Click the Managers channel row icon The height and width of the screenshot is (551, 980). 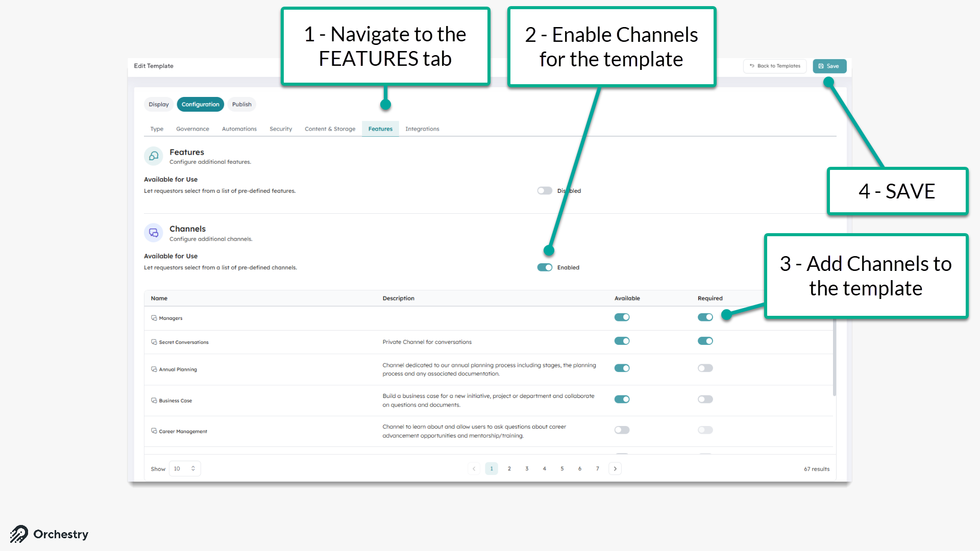[x=154, y=318]
